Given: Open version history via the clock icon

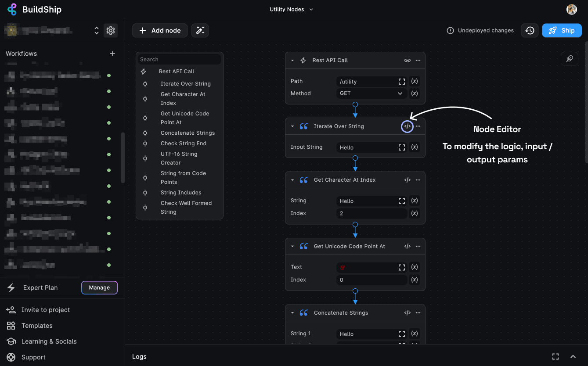Looking at the screenshot, I should (529, 30).
